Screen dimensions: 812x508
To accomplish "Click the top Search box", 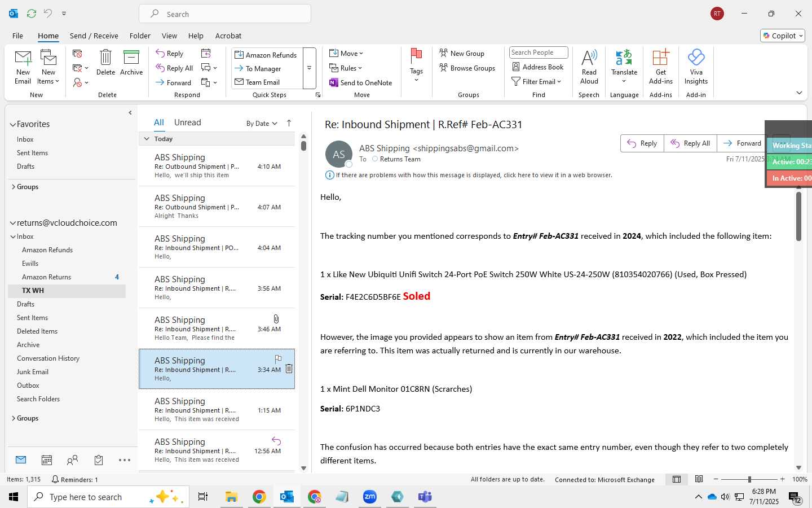I will (225, 14).
